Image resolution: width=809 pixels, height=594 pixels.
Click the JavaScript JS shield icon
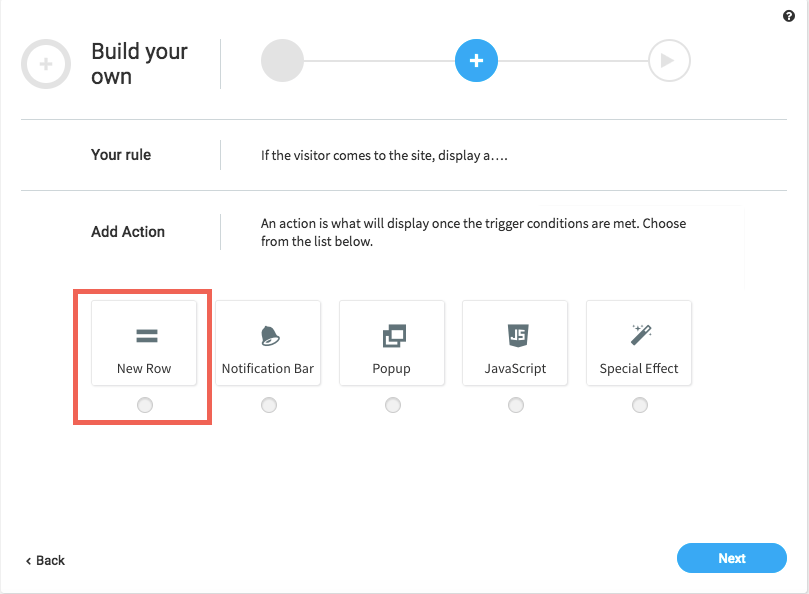[x=517, y=335]
